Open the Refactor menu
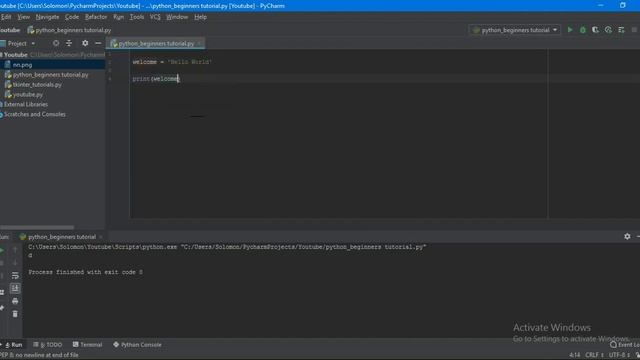 point(96,17)
